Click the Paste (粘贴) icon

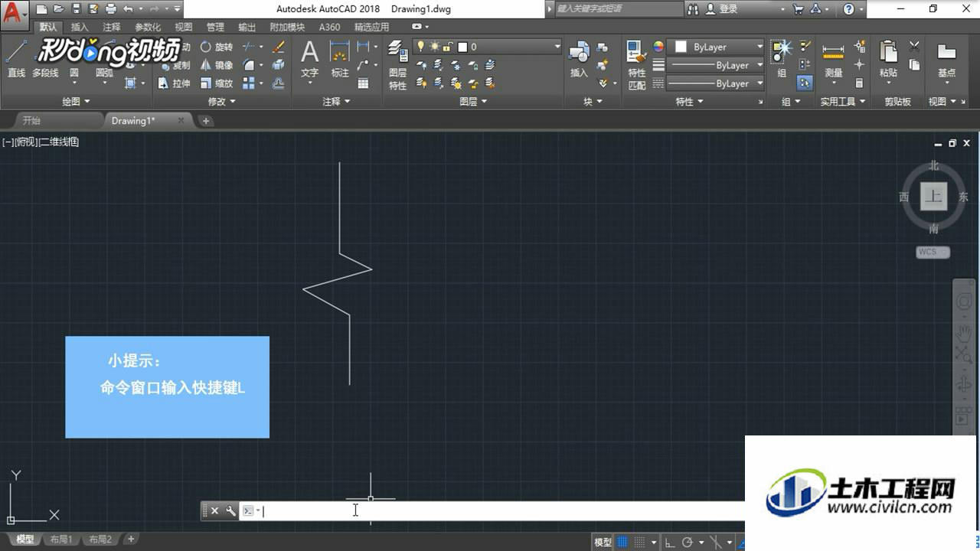888,60
